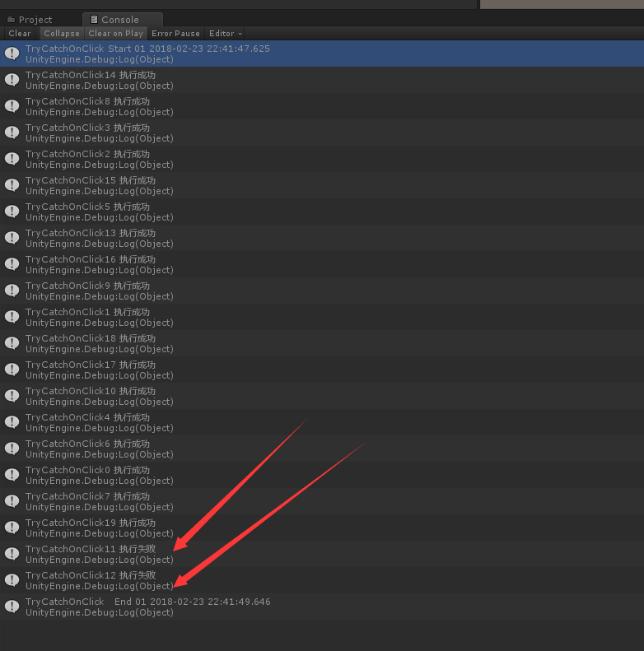The image size is (644, 651).
Task: Click the log icon of the Start 01 entry
Action: (x=12, y=53)
